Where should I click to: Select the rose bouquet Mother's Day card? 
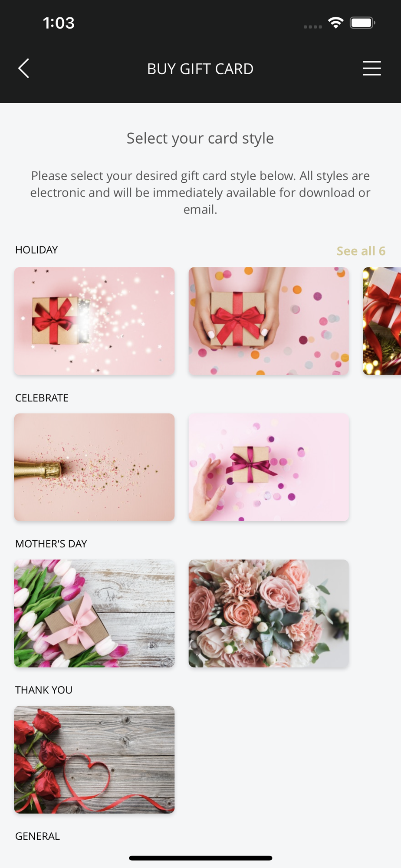(269, 614)
